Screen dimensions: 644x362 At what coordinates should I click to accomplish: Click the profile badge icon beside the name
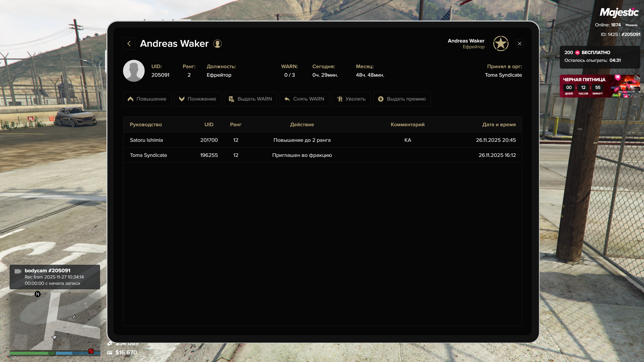(x=217, y=44)
